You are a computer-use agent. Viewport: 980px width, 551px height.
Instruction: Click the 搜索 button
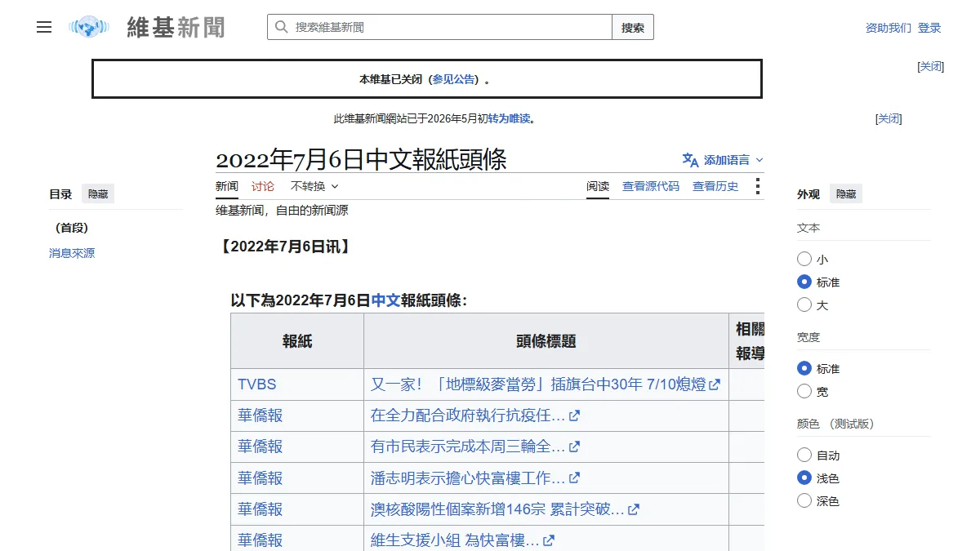pos(633,27)
